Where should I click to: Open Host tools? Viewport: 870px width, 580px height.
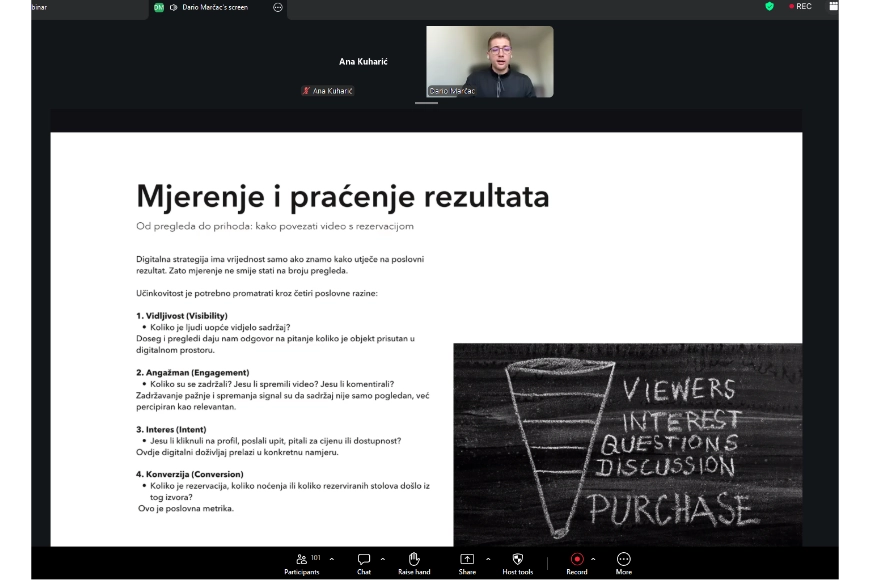click(518, 560)
